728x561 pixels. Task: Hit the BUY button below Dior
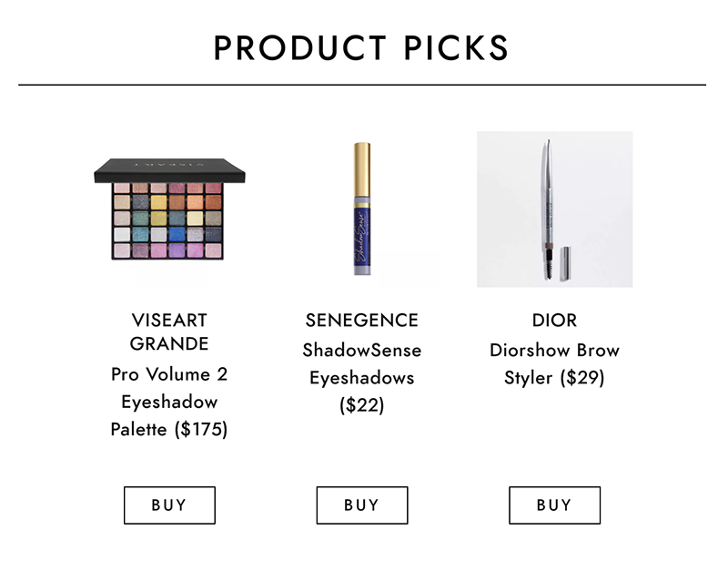point(554,505)
